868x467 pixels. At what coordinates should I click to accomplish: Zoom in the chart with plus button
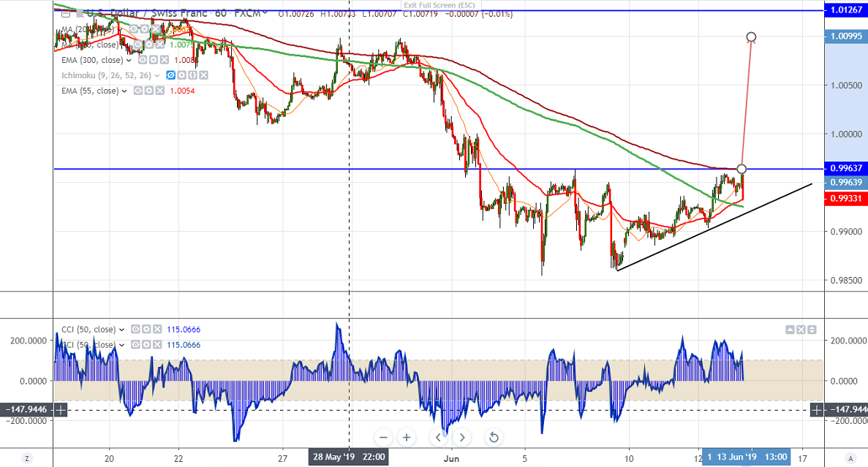coord(407,437)
